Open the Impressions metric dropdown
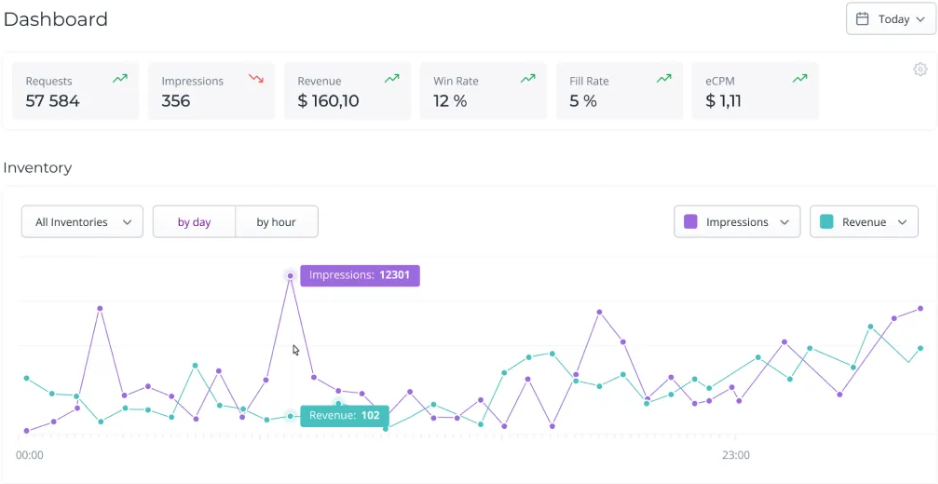Screen dimensions: 938x484 pyautogui.click(x=737, y=222)
